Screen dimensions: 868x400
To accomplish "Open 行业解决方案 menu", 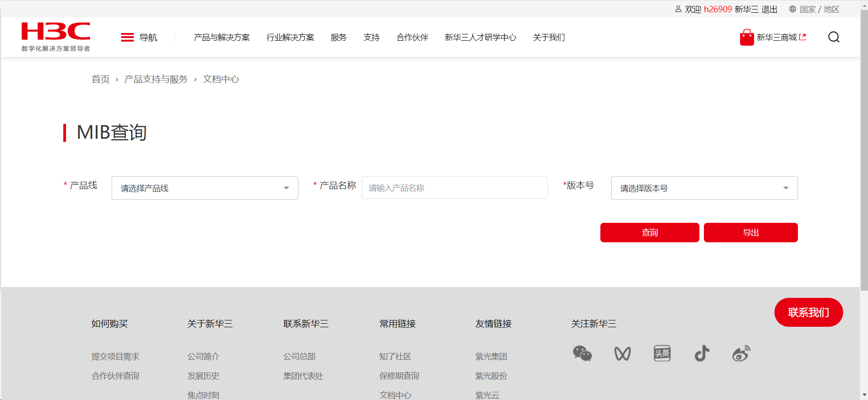I will point(290,38).
